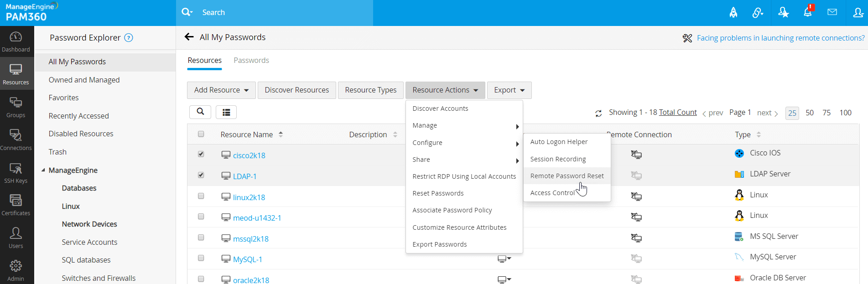Uncheck the LDAP-1 row checkbox
The width and height of the screenshot is (868, 284).
pos(201,175)
